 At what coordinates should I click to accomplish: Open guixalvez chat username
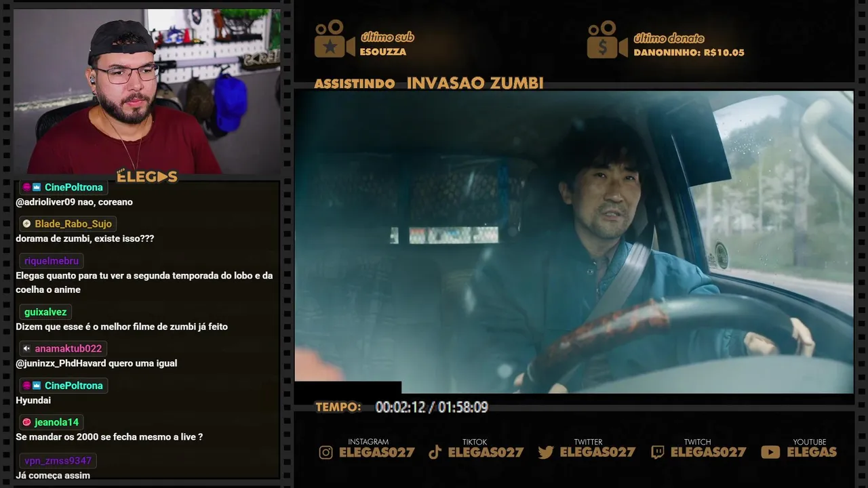45,312
